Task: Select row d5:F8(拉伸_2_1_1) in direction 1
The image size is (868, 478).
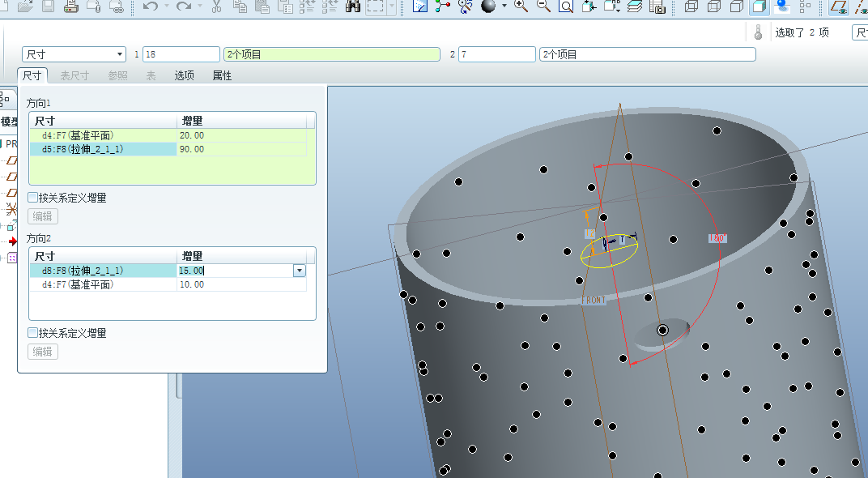Action: tap(103, 149)
